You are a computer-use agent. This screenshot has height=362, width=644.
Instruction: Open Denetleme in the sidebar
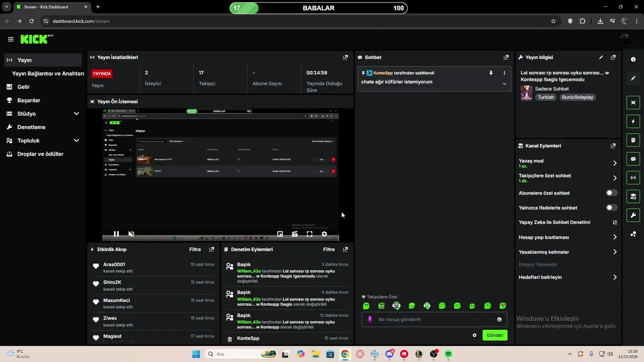point(43,127)
